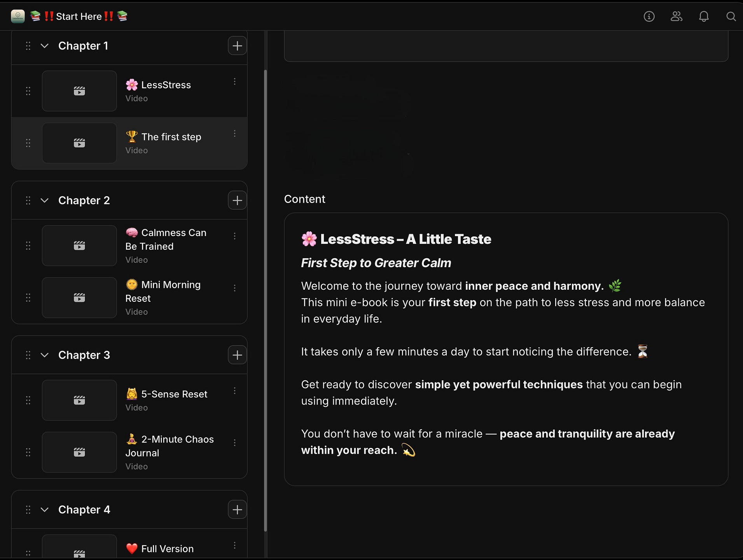Add a lesson to Chapter 2
Screen dimensions: 743x560
click(237, 200)
